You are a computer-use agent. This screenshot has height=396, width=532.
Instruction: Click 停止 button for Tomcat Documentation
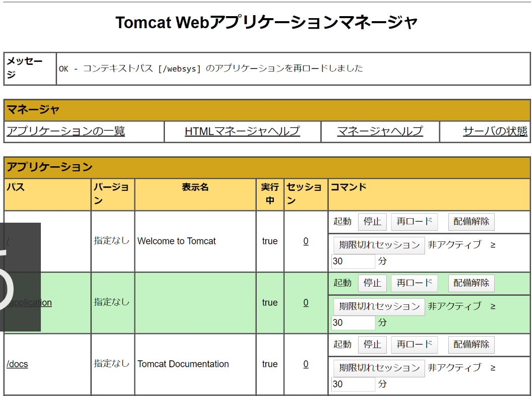point(372,345)
